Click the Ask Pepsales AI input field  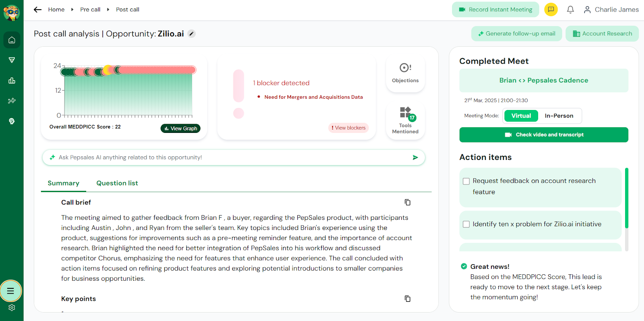233,157
